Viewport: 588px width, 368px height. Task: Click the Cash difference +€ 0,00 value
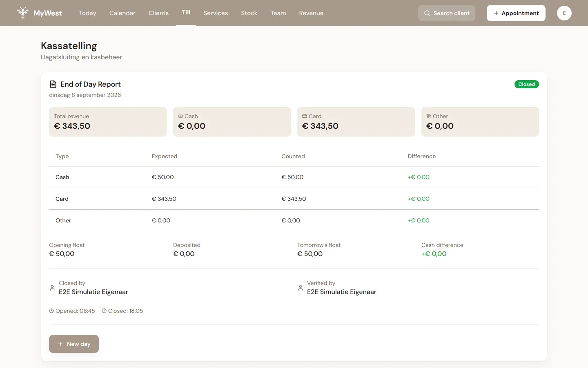pyautogui.click(x=434, y=254)
